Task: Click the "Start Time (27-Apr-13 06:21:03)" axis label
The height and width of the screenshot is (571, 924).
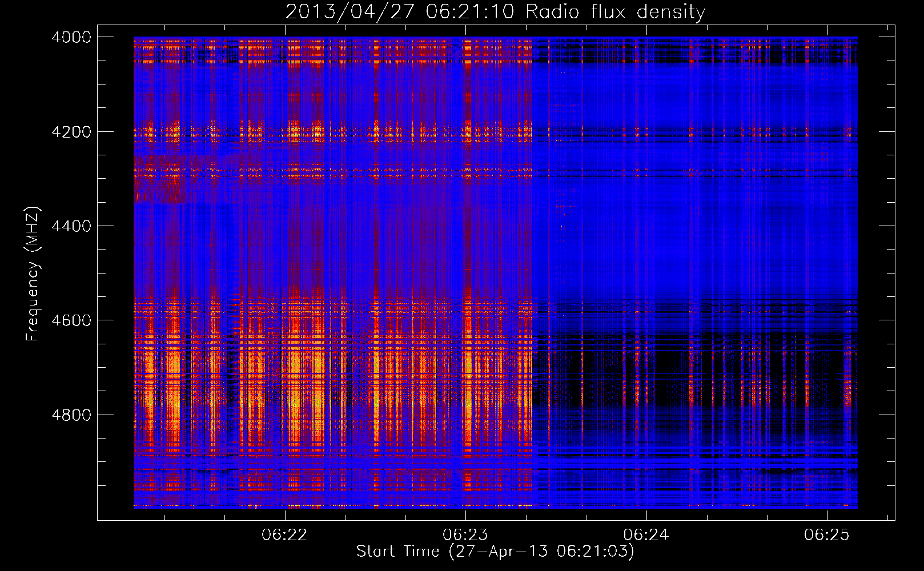Action: pos(495,552)
